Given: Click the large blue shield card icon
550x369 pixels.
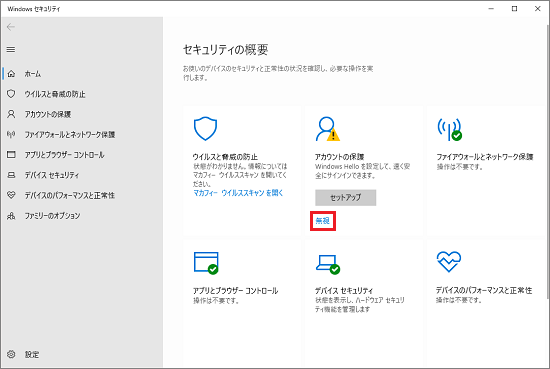Looking at the screenshot, I should point(206,129).
